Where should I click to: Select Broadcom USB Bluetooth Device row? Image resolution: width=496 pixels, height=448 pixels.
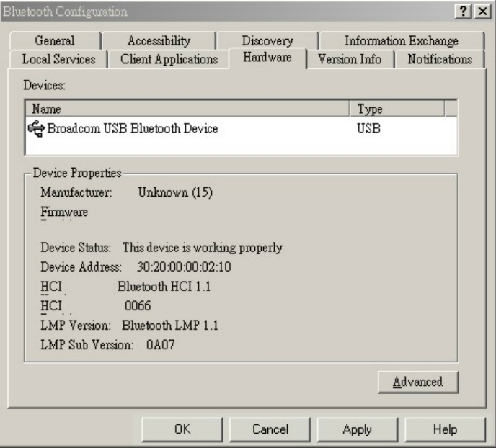tap(241, 129)
